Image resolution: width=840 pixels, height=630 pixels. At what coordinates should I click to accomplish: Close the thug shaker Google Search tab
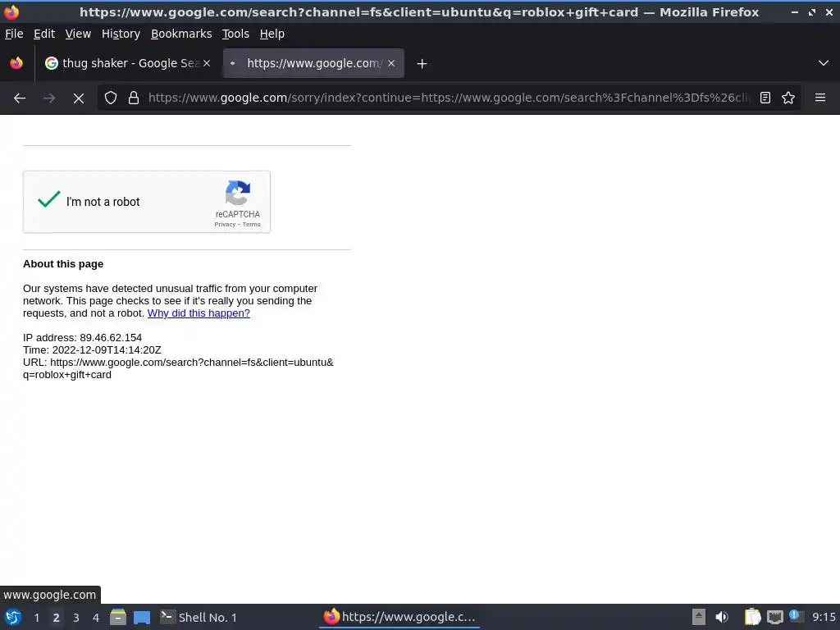point(207,63)
